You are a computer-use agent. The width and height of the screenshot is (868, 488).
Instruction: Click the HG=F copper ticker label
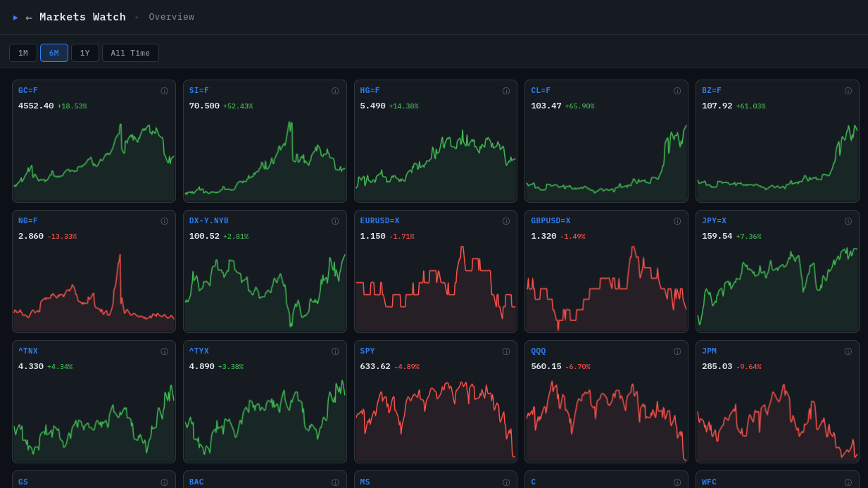pos(370,91)
